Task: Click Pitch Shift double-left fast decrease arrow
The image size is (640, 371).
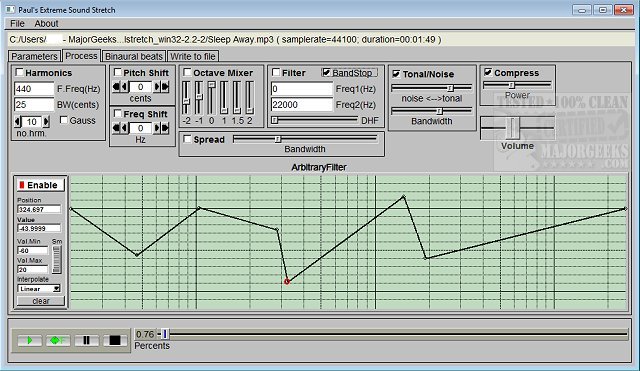Action: (x=116, y=87)
